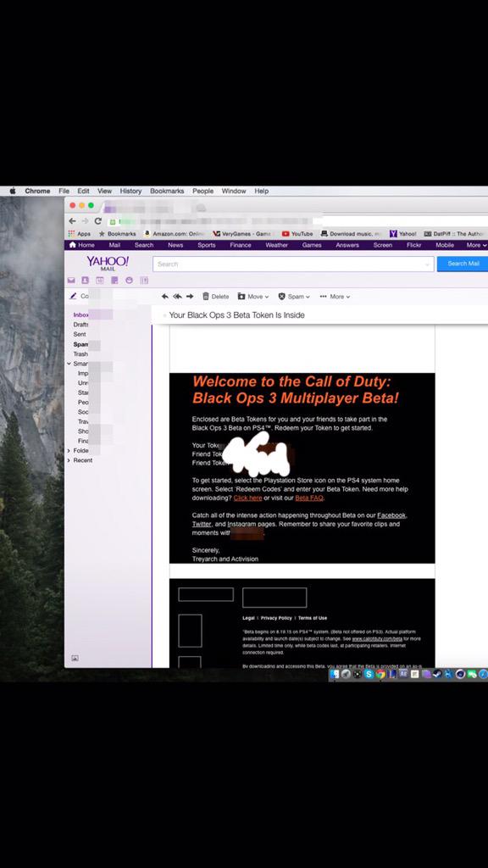The width and height of the screenshot is (488, 868).
Task: Click the Yahoo Mail logo
Action: (108, 264)
